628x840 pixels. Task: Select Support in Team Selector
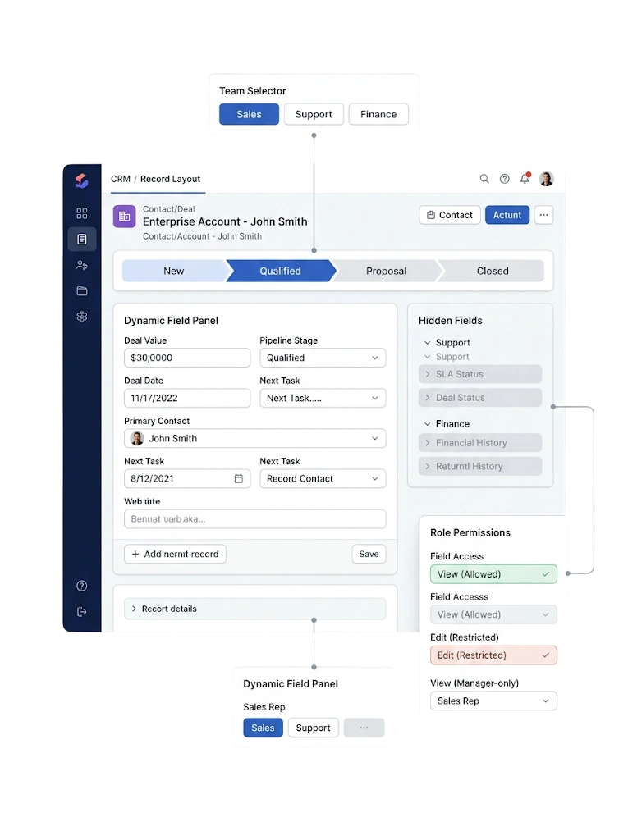[314, 114]
